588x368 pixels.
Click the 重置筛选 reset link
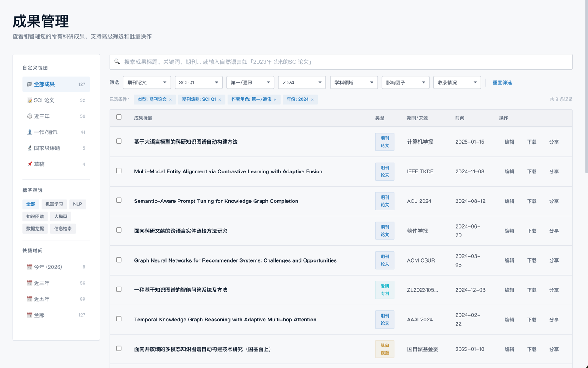(x=502, y=82)
